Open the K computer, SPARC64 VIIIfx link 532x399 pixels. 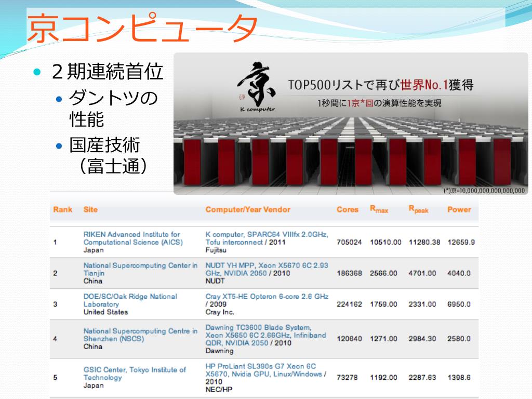[x=267, y=238]
